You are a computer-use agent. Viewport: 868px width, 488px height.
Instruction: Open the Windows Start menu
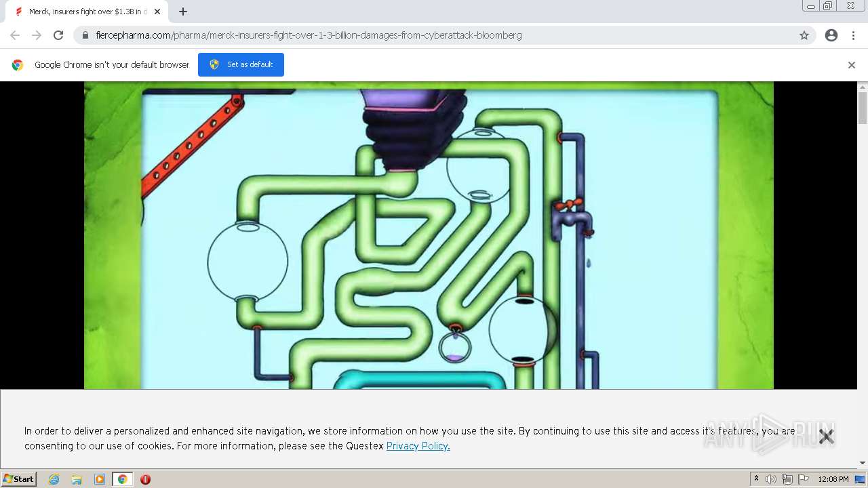click(x=19, y=479)
